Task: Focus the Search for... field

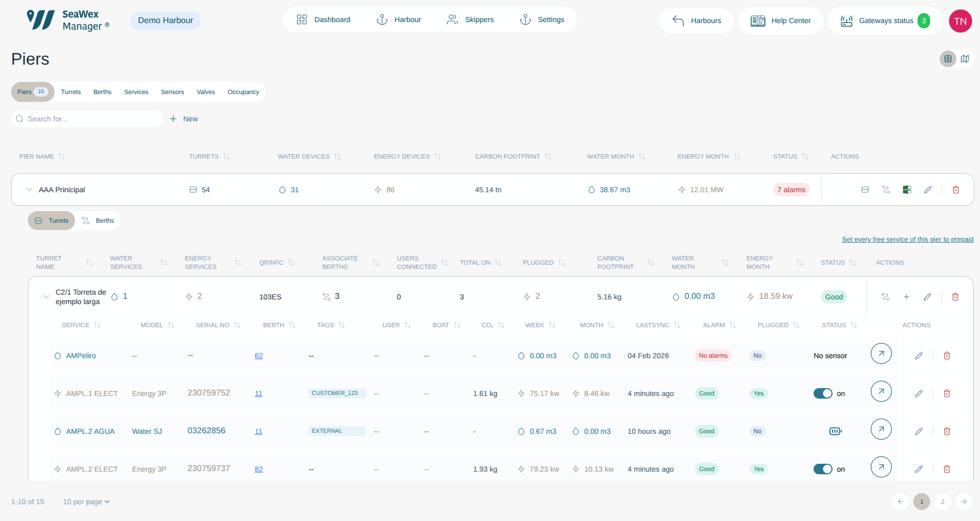Action: coord(87,119)
